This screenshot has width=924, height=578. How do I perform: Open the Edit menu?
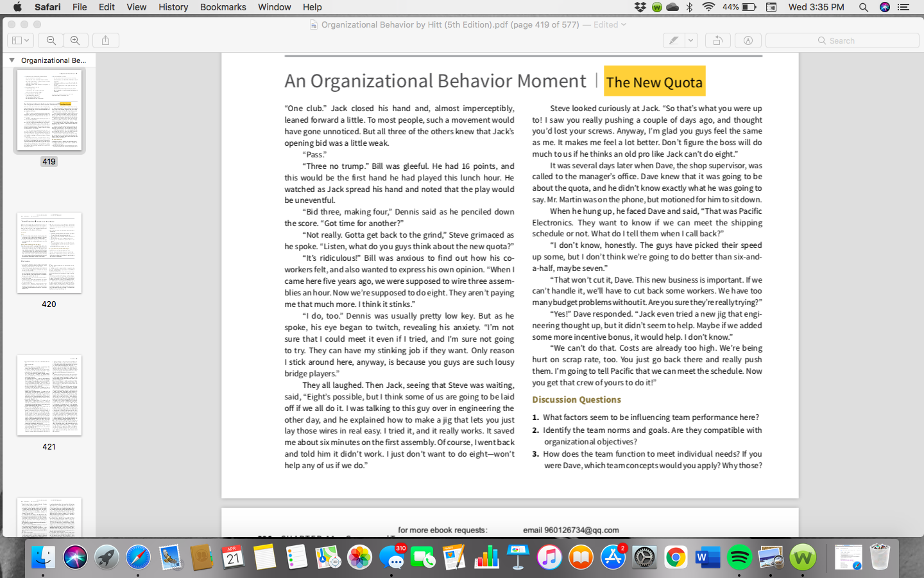click(107, 7)
